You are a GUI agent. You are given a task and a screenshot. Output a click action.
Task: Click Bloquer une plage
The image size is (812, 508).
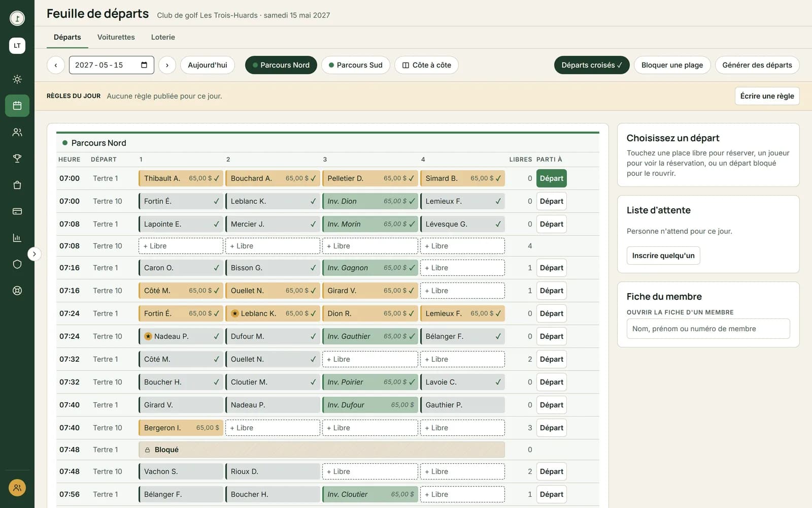click(x=672, y=65)
